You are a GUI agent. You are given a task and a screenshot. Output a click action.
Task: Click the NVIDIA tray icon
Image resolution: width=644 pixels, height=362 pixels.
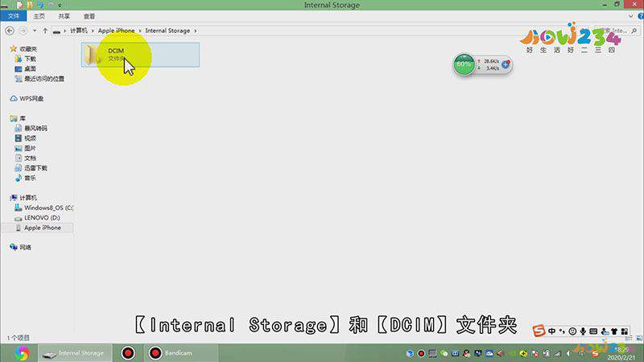click(513, 353)
